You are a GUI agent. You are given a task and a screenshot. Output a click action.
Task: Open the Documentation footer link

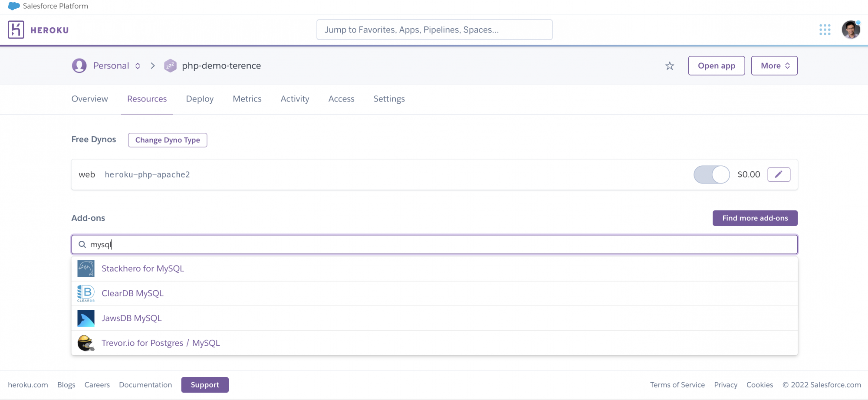[x=145, y=385]
